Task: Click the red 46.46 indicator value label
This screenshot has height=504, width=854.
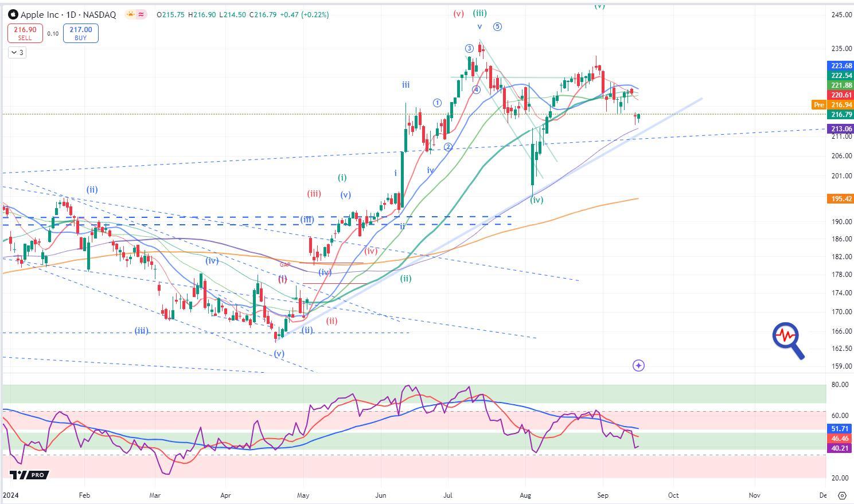Action: point(840,438)
